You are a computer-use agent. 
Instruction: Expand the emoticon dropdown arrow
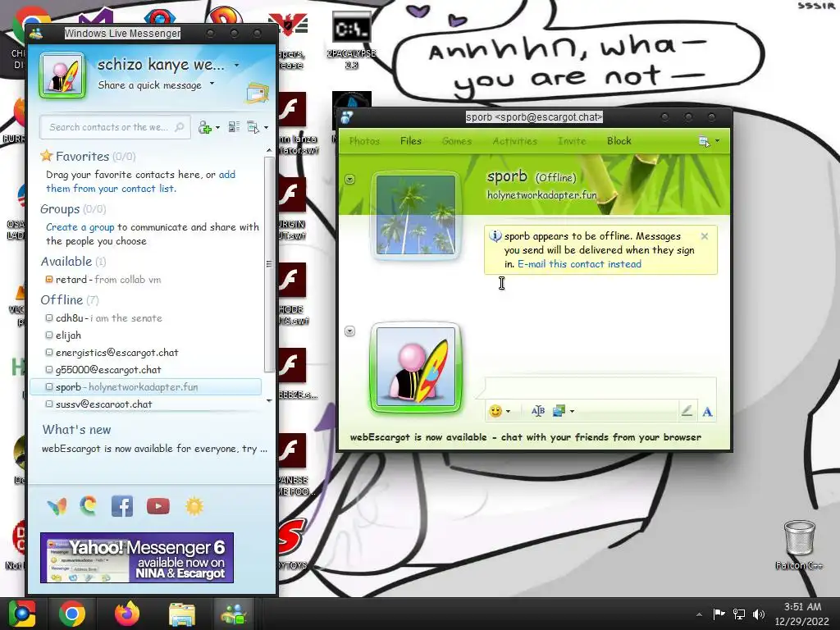tap(508, 412)
